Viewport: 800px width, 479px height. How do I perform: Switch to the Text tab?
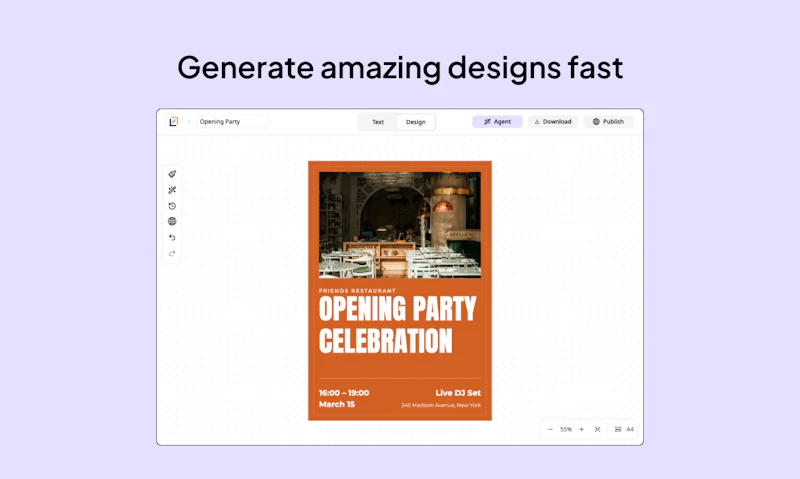tap(378, 122)
